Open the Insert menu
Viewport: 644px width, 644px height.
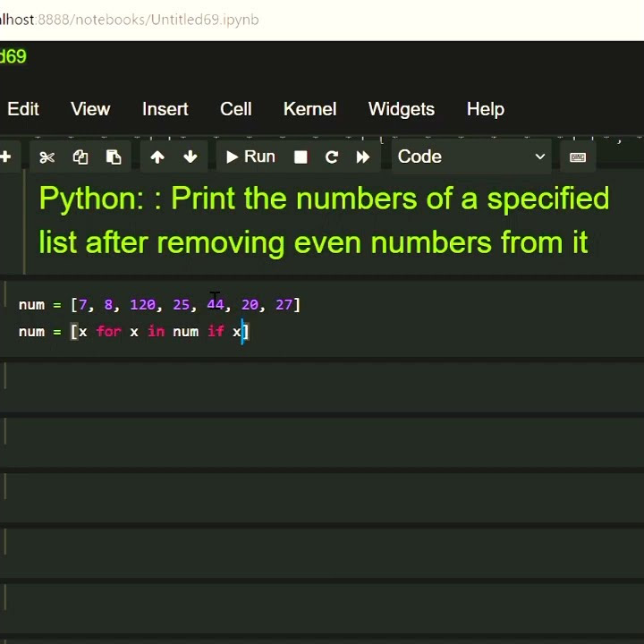[x=165, y=109]
